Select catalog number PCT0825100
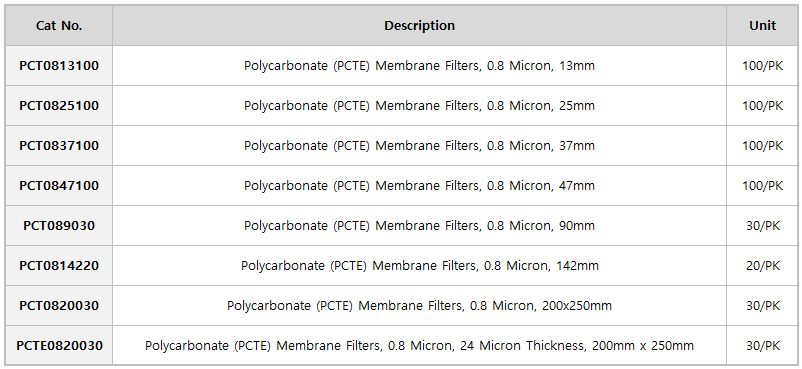Screen dimensions: 802x369 [59, 105]
